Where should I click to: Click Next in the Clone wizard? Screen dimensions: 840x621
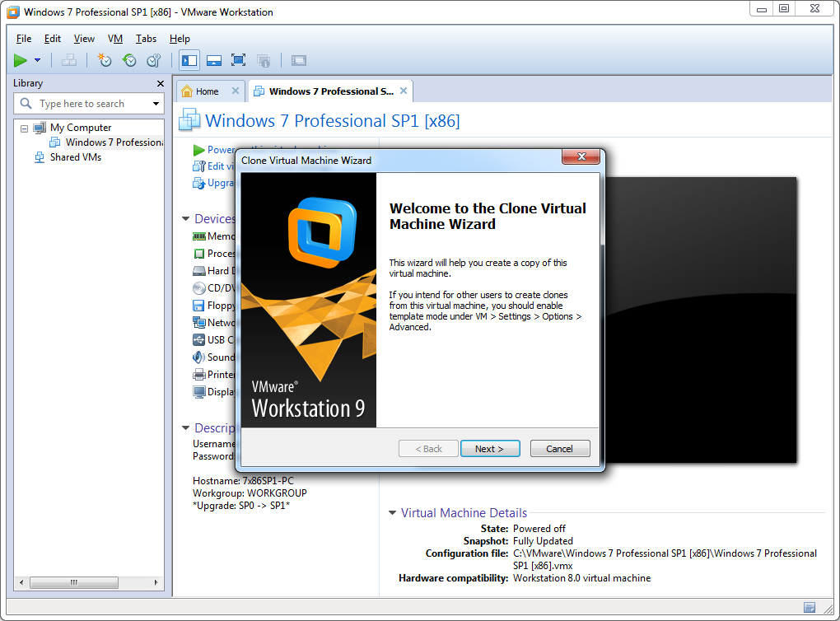coord(490,449)
